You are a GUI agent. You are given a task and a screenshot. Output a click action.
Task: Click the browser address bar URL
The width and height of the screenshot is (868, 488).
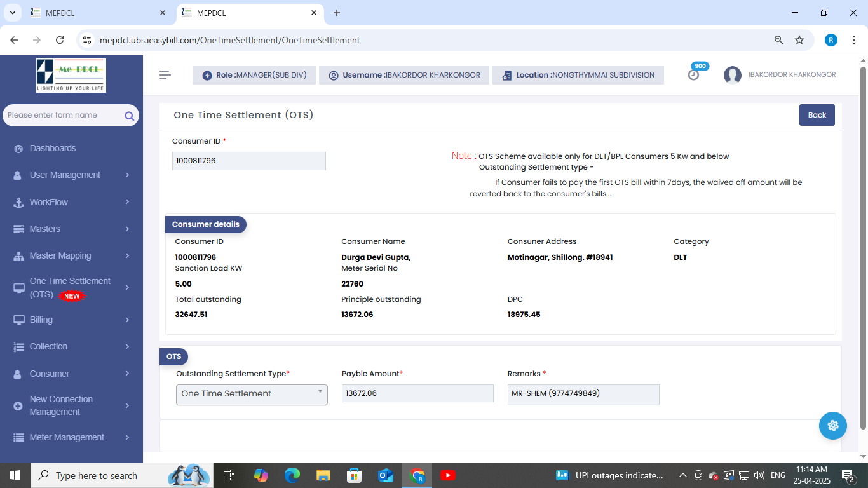229,40
